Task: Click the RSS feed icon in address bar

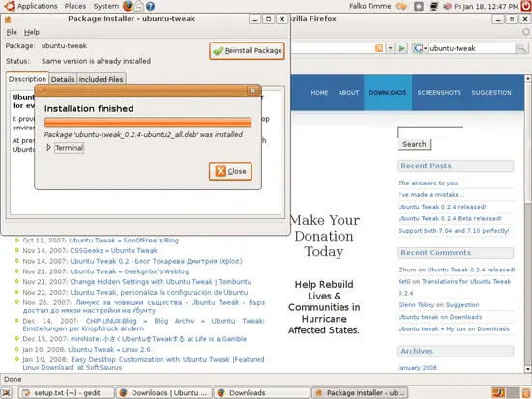Action: coord(379,48)
